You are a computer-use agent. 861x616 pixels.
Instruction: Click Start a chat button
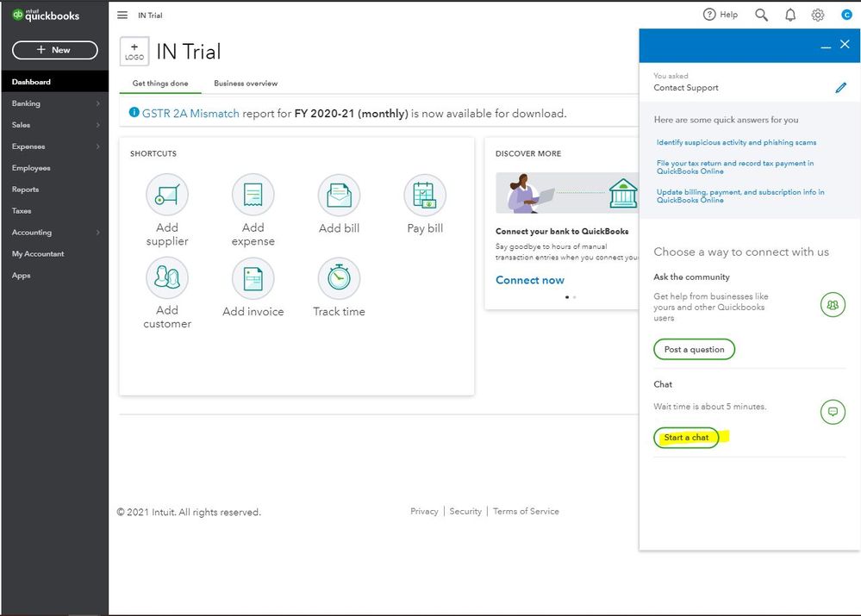686,438
